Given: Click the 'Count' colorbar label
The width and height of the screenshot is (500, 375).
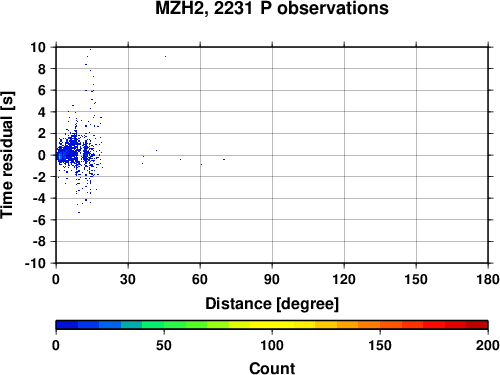Looking at the screenshot, I should click(272, 368).
